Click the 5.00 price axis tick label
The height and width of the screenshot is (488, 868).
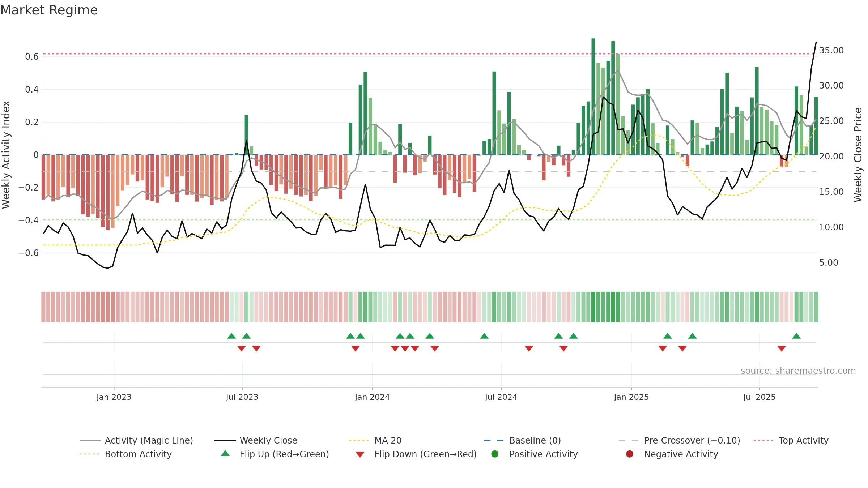click(x=828, y=262)
